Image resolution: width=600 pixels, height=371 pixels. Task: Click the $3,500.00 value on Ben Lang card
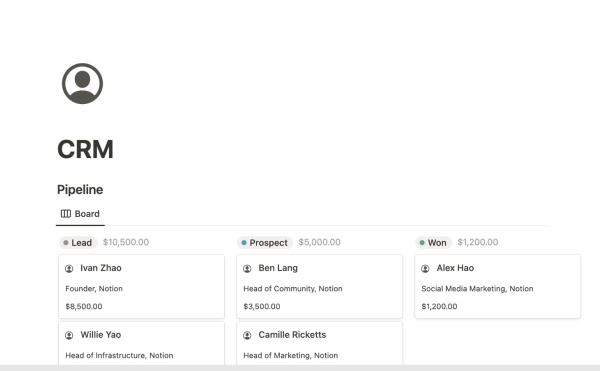pos(262,306)
